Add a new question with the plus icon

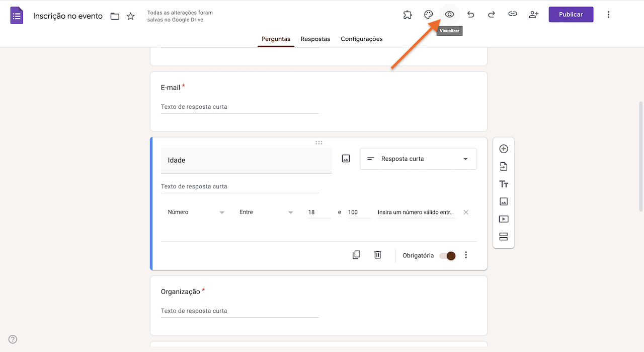[x=503, y=149]
